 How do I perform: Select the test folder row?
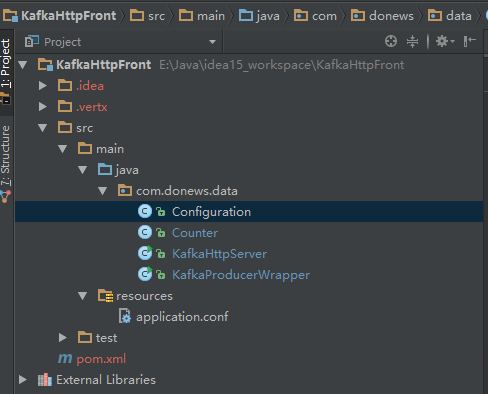pos(249,338)
